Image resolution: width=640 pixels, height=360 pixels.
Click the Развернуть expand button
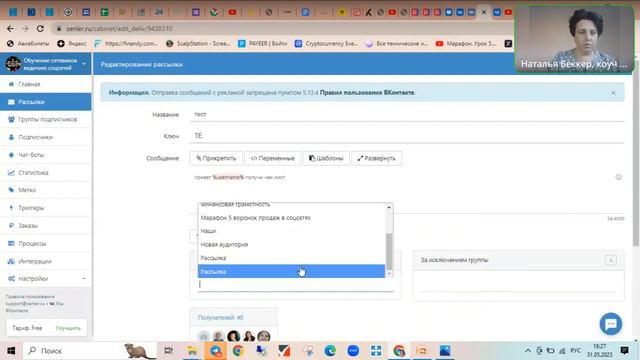click(376, 158)
